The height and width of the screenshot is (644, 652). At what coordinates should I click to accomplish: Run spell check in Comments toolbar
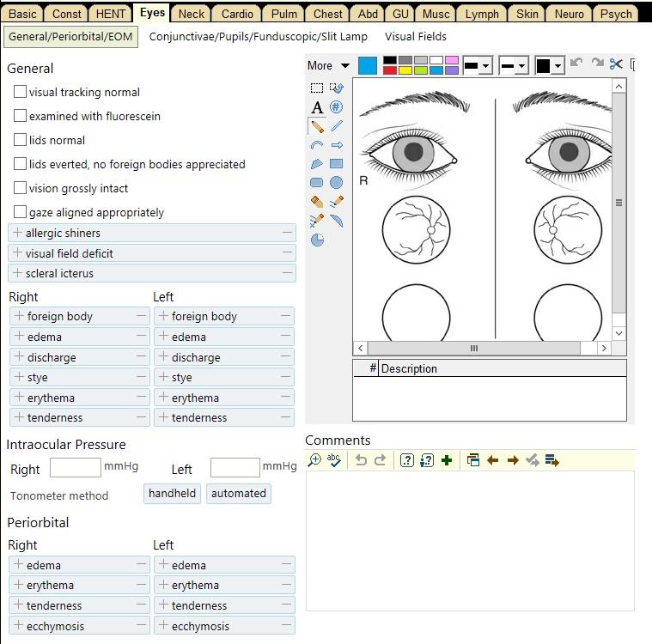coord(335,460)
